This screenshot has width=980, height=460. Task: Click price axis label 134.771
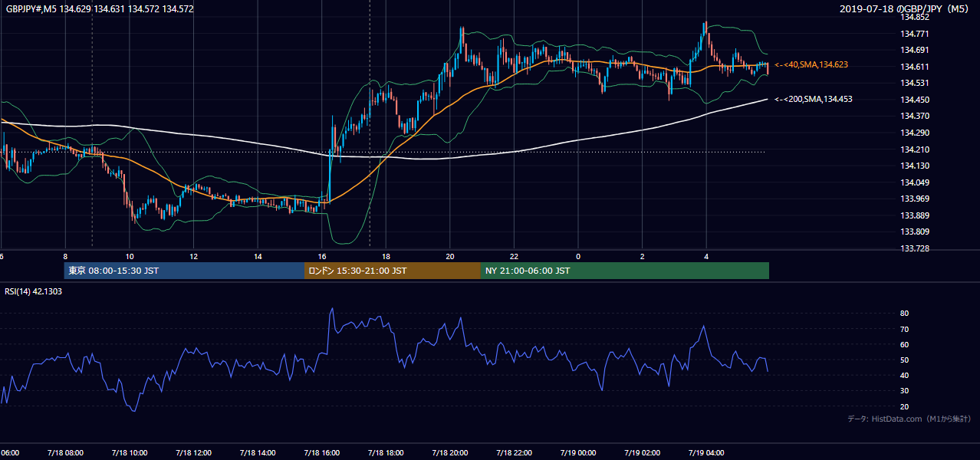[915, 34]
